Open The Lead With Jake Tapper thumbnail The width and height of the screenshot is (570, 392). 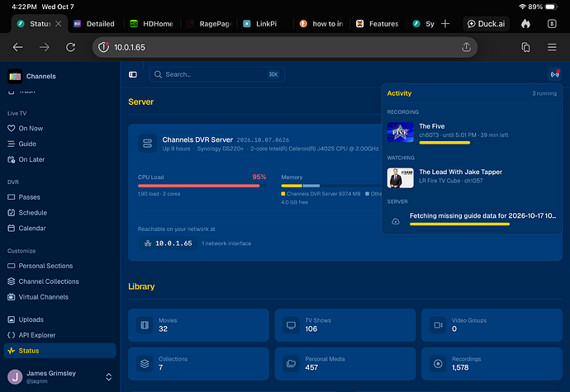point(400,178)
